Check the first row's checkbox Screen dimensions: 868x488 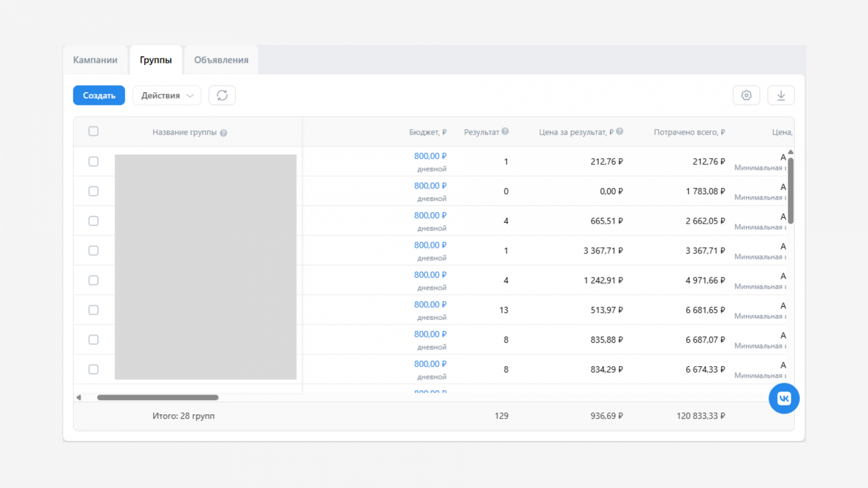click(93, 162)
